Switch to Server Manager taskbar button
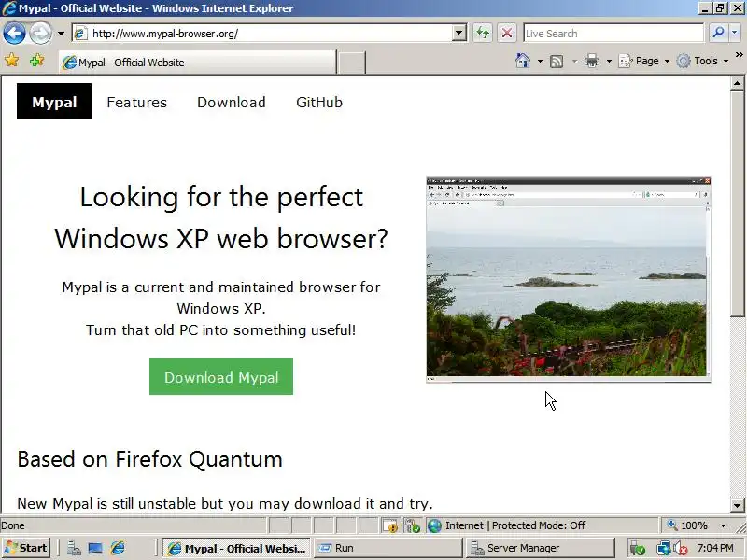This screenshot has height=560, width=747. (541, 549)
